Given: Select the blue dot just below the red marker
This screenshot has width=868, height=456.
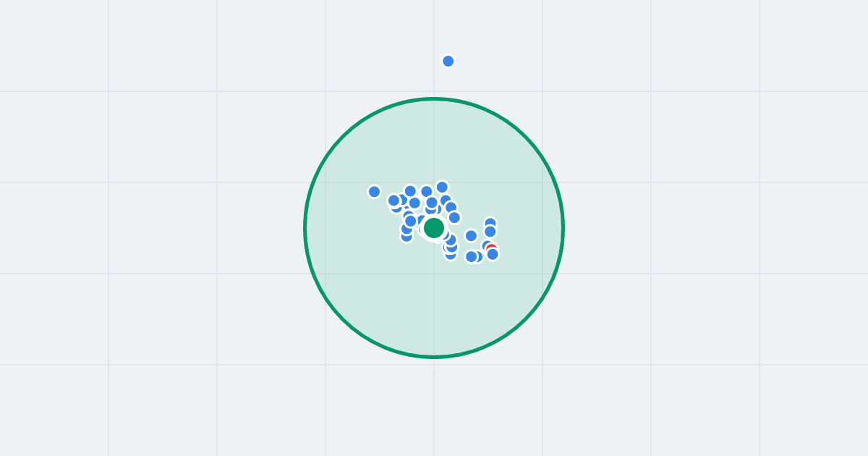Looking at the screenshot, I should coord(493,254).
